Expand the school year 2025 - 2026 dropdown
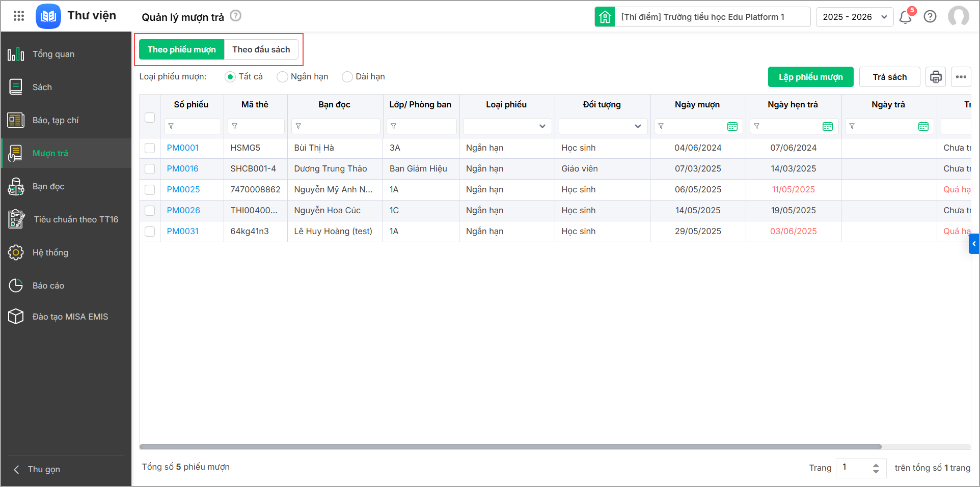This screenshot has height=487, width=980. [854, 17]
